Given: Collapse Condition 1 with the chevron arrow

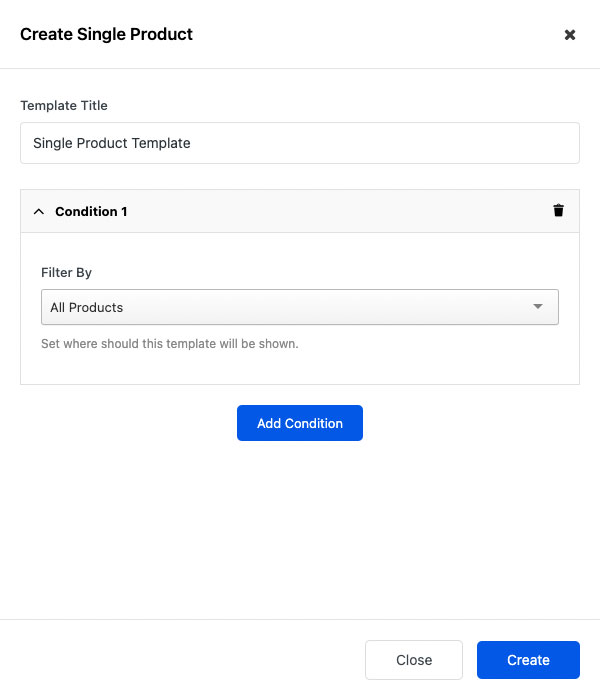Looking at the screenshot, I should (39, 212).
